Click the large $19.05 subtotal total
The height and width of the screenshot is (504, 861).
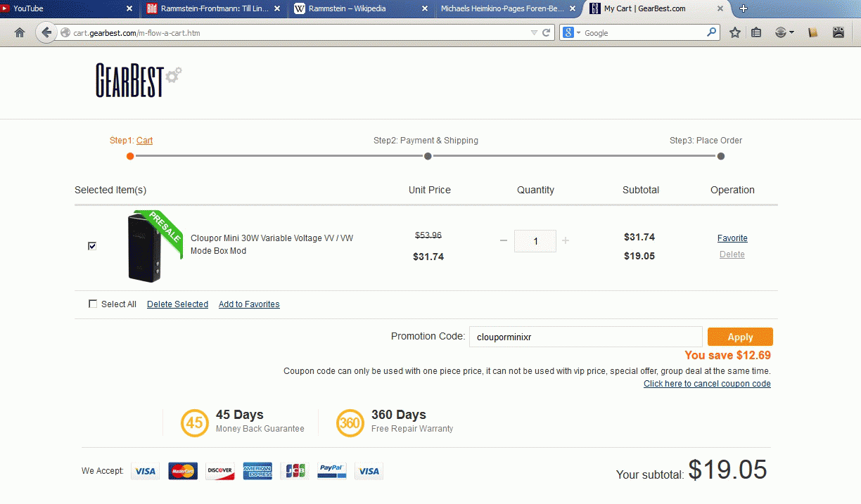727,470
